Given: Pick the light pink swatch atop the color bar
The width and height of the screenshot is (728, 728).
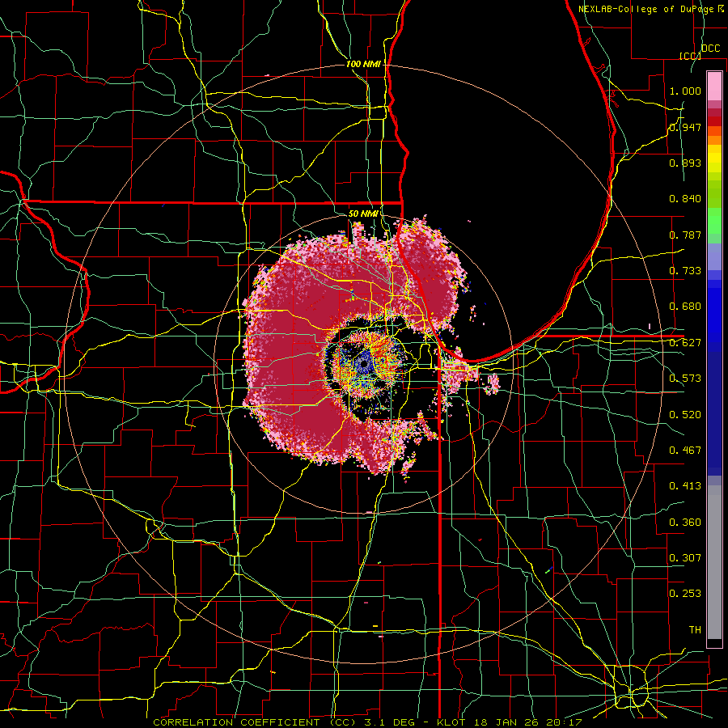Looking at the screenshot, I should tap(714, 86).
